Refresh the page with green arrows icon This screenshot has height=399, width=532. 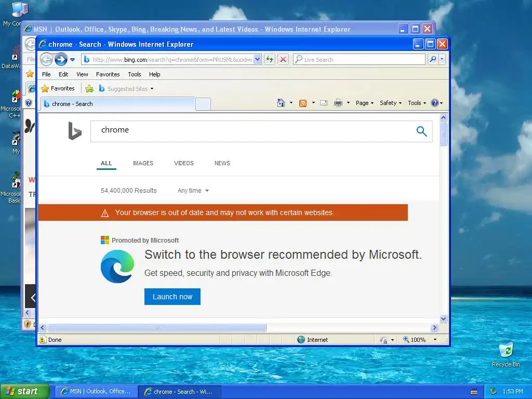(x=270, y=59)
